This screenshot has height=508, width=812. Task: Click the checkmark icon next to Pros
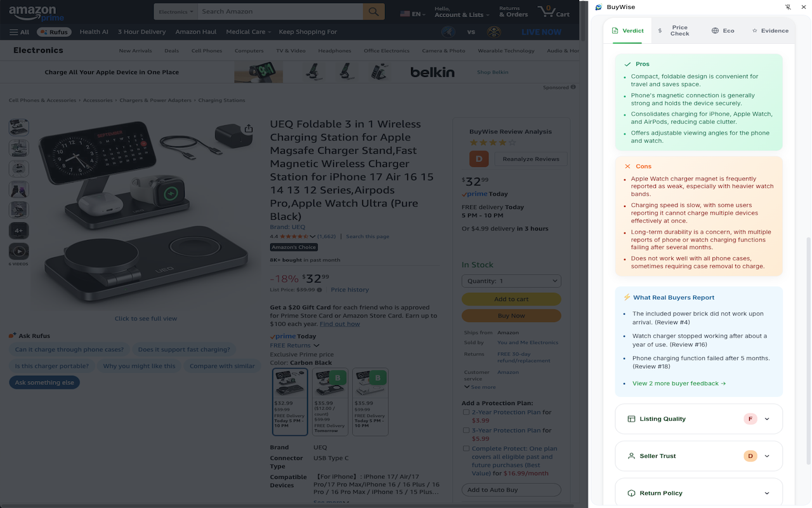coord(627,64)
